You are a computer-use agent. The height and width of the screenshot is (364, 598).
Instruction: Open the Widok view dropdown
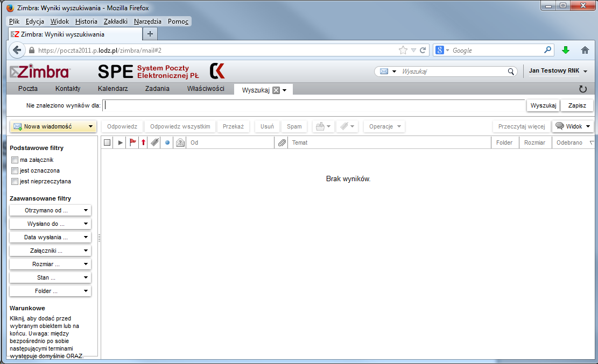[573, 126]
